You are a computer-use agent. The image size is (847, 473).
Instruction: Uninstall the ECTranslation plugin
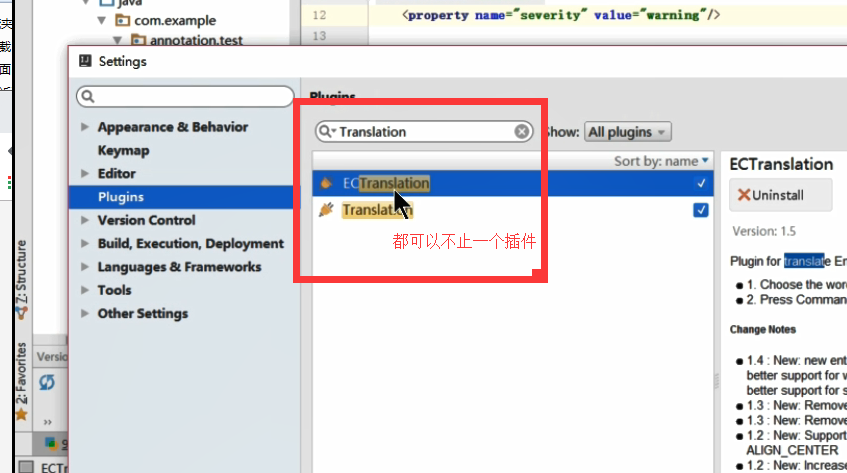[x=781, y=195]
